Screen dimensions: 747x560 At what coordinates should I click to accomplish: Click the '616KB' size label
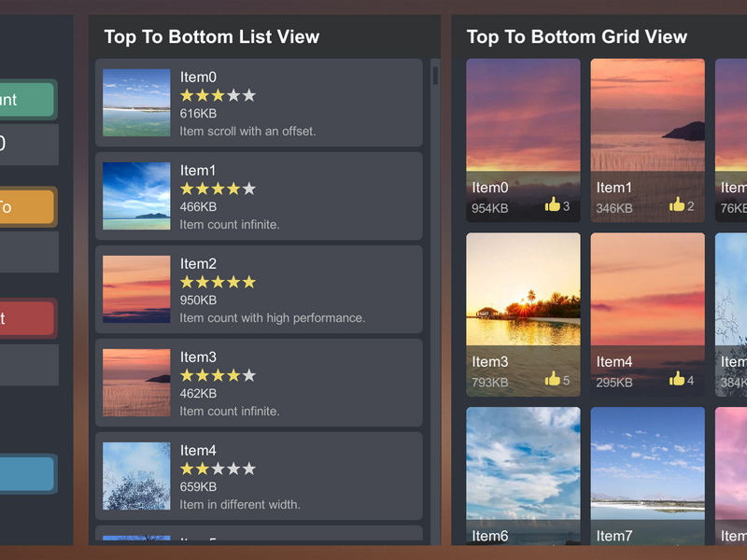point(198,113)
